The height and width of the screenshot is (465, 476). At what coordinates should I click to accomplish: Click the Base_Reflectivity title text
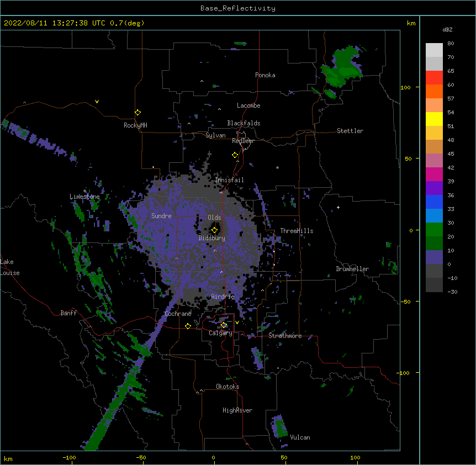pos(238,8)
